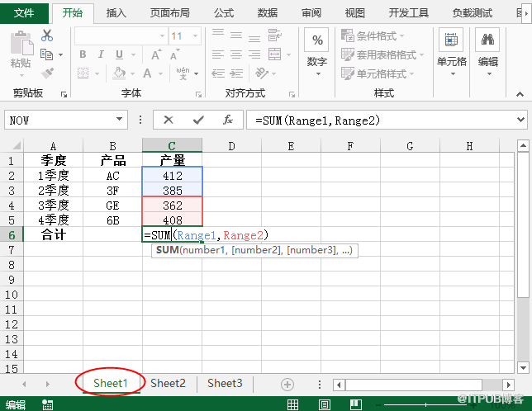Confirm formula with the Enter checkmark icon
The image size is (532, 411).
tap(198, 120)
